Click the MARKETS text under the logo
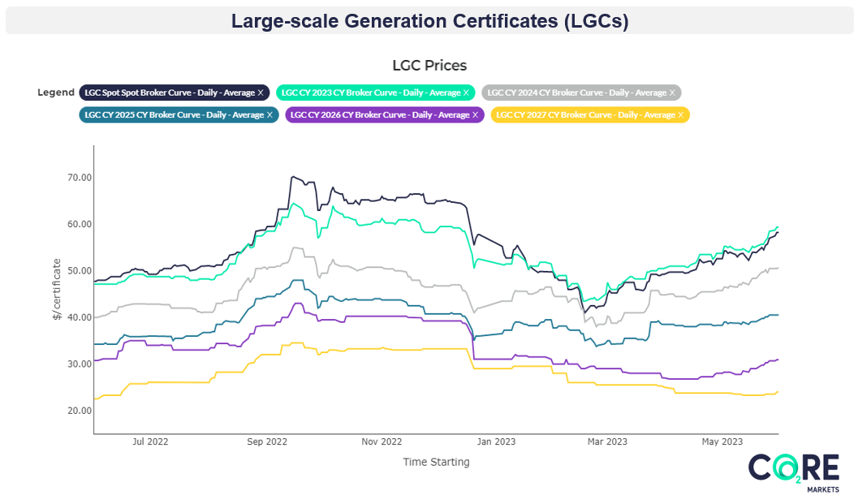The width and height of the screenshot is (858, 504). point(824,488)
